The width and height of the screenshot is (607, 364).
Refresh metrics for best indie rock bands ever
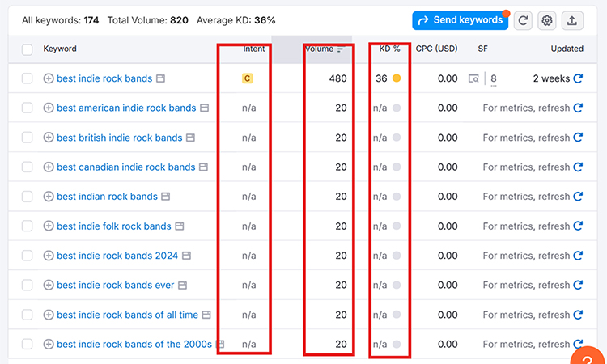coord(578,285)
